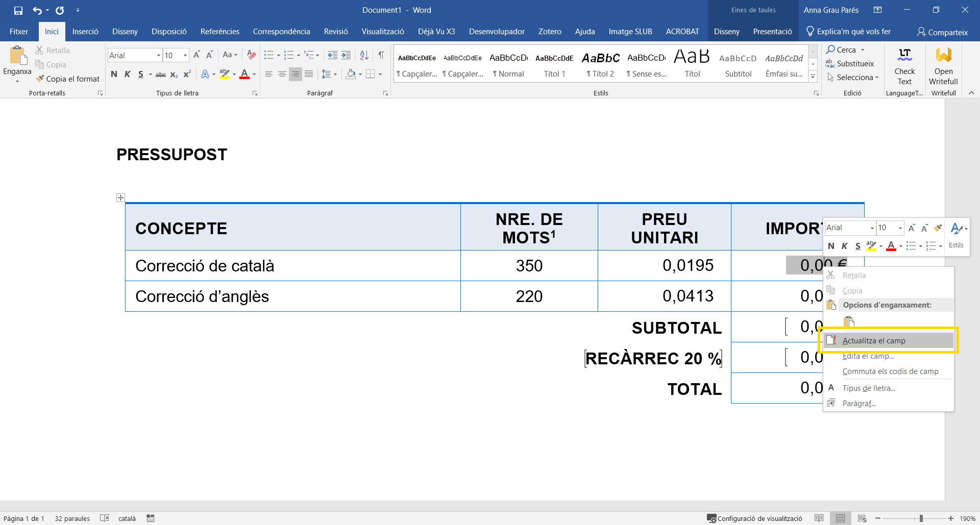This screenshot has height=525, width=980.
Task: Click the Comparteix button
Action: tap(942, 32)
